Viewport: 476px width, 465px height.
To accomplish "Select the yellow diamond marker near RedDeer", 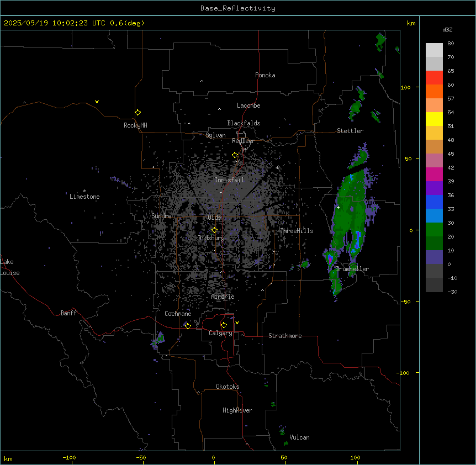I will pyautogui.click(x=235, y=155).
